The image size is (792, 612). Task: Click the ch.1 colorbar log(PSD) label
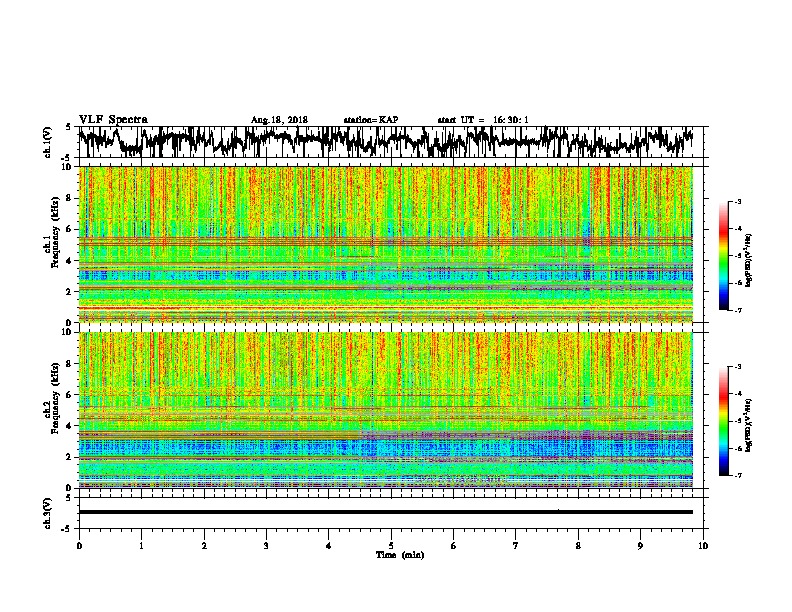748,260
